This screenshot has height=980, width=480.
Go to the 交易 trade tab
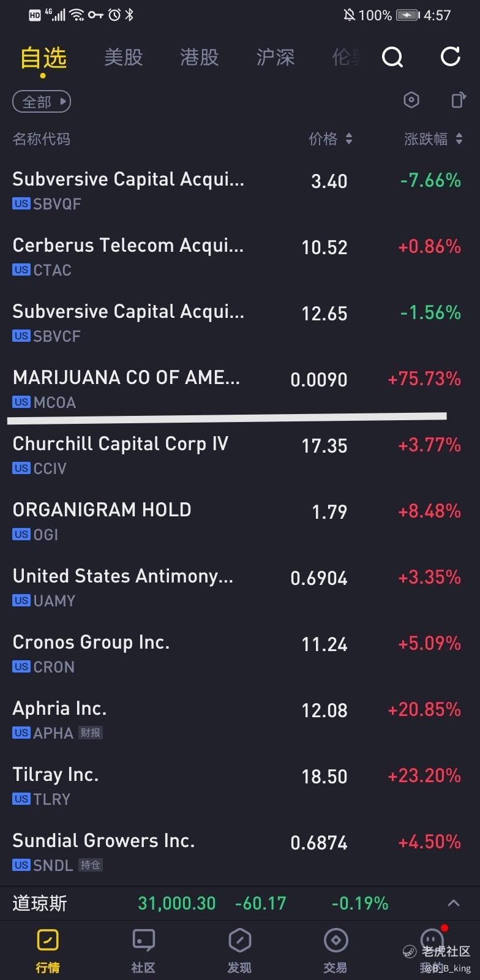pyautogui.click(x=336, y=949)
